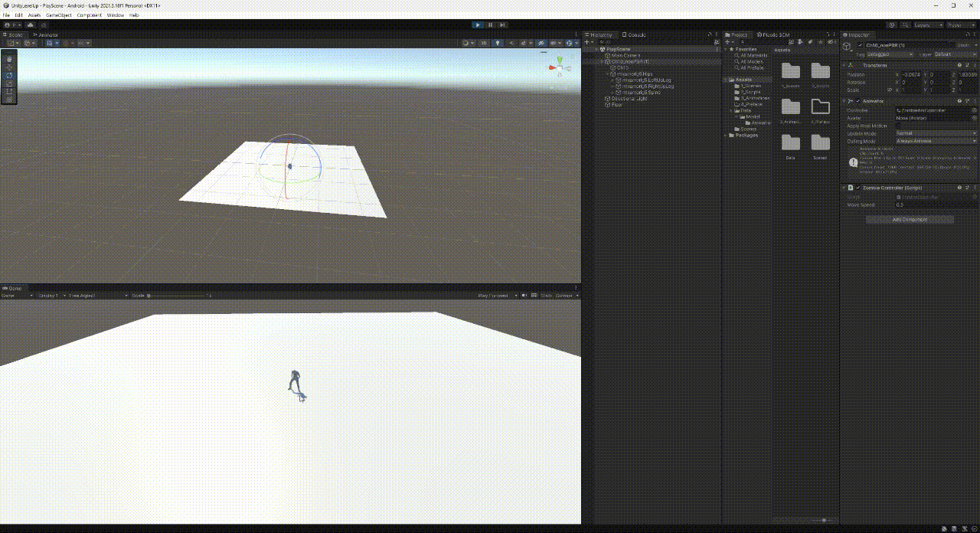Open the 4_Prefabs folder thumbnail
Viewport: 980px width, 533px height.
(x=820, y=110)
